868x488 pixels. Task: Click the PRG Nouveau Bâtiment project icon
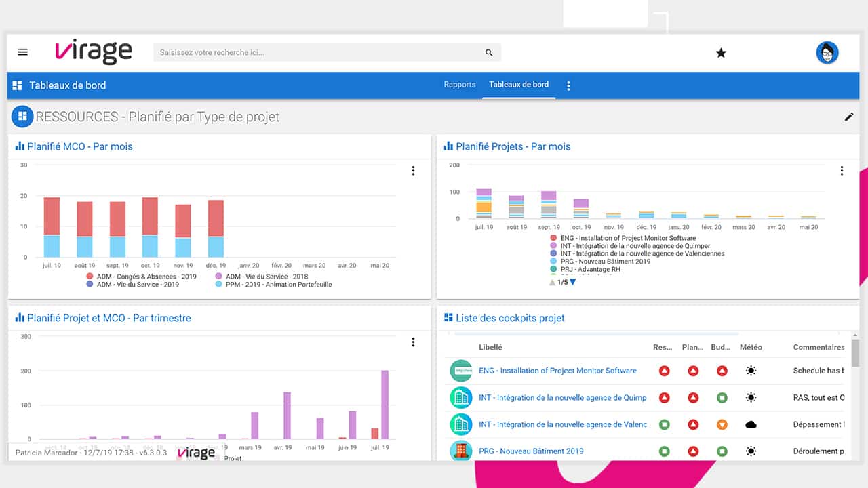point(461,451)
